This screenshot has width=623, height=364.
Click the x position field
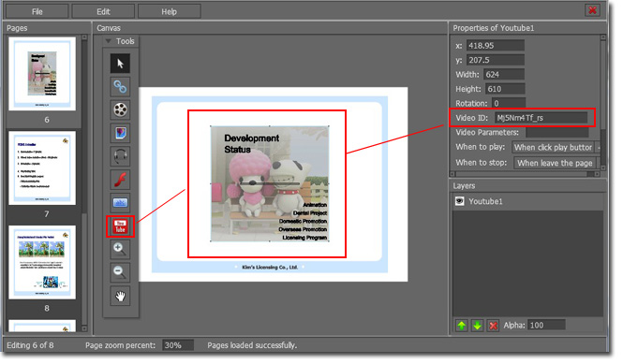point(496,46)
